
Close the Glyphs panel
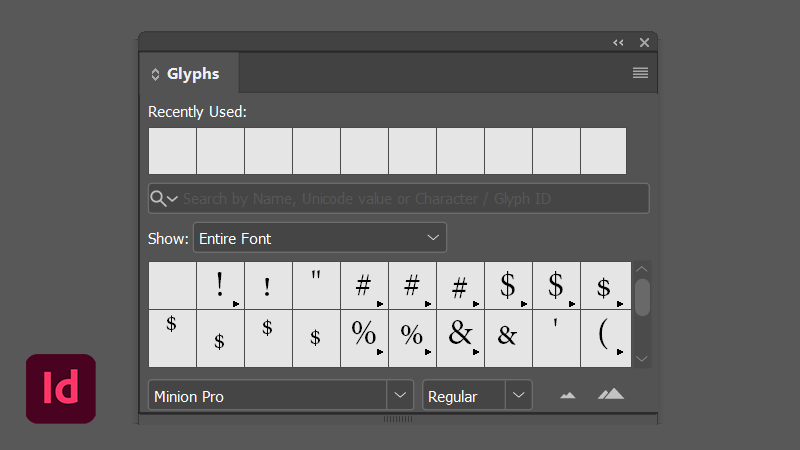[644, 42]
